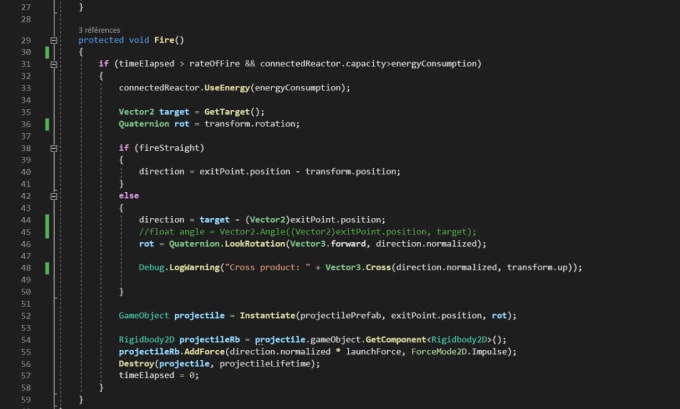Click the 'protected' keyword on line 29

[x=101, y=40]
